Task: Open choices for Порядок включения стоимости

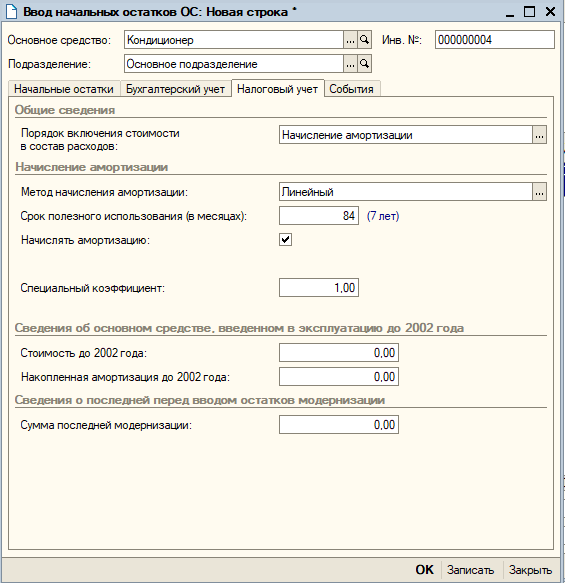Action: pyautogui.click(x=539, y=135)
